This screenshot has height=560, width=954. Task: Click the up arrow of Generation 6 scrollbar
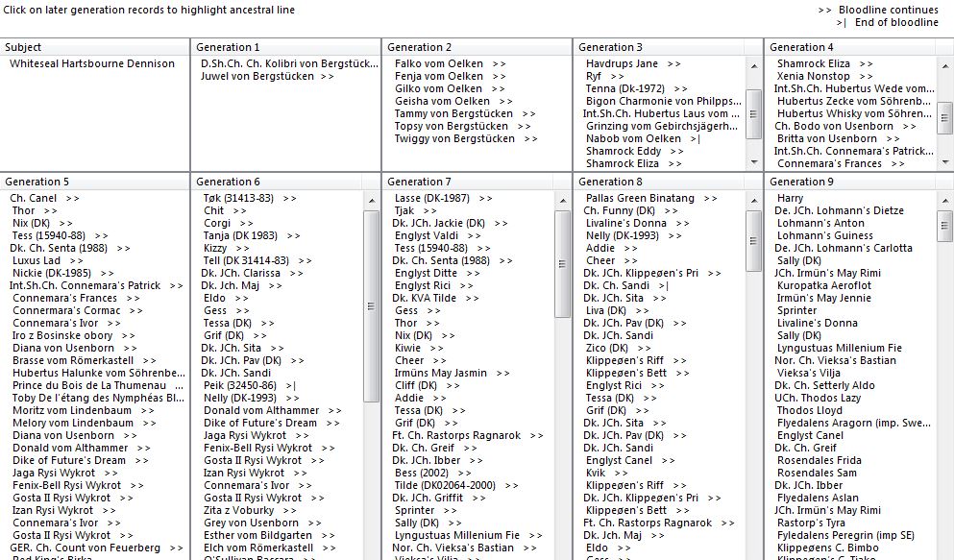[372, 200]
